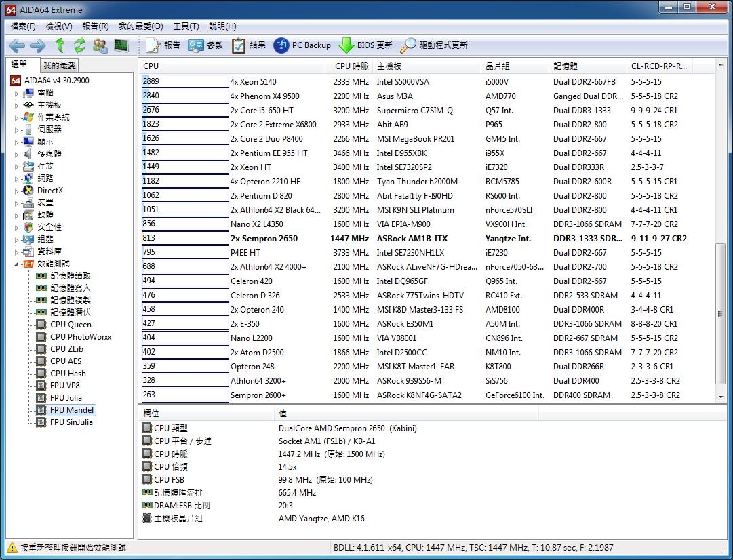The height and width of the screenshot is (560, 733).
Task: Sort by the 晶片組 column header
Action: click(515, 66)
